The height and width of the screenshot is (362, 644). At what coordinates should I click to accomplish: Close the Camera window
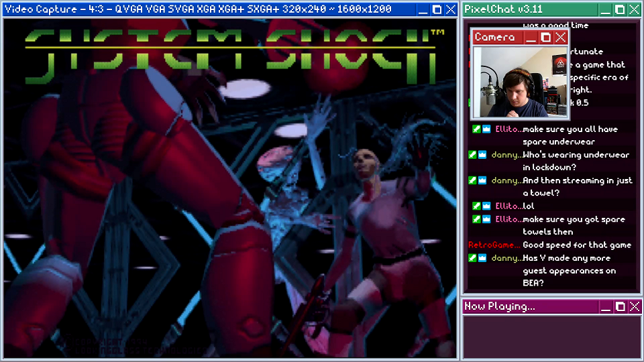click(561, 38)
